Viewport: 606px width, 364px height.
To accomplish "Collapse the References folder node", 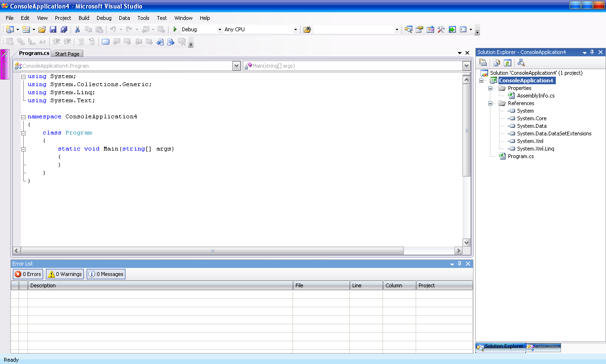I will pyautogui.click(x=490, y=103).
